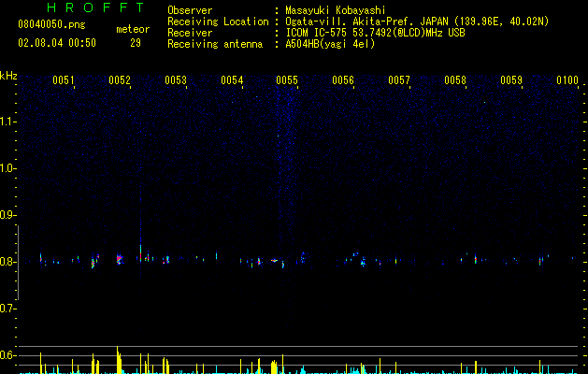The width and height of the screenshot is (588, 374).
Task: Click the 0052 time marker
Action: pos(120,80)
